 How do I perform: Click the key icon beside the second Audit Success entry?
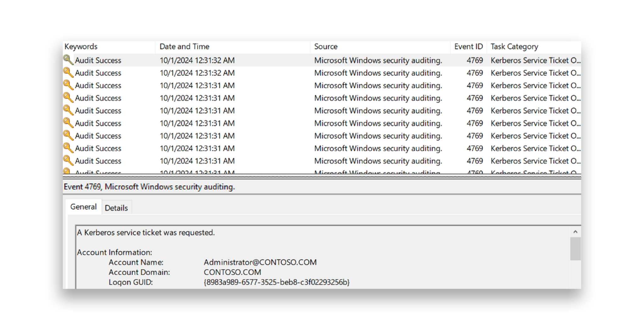pos(69,73)
